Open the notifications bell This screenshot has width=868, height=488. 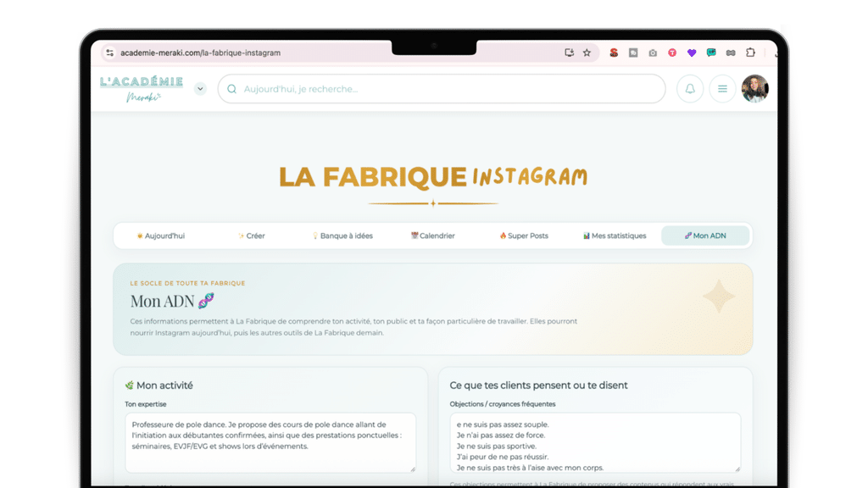coord(690,88)
